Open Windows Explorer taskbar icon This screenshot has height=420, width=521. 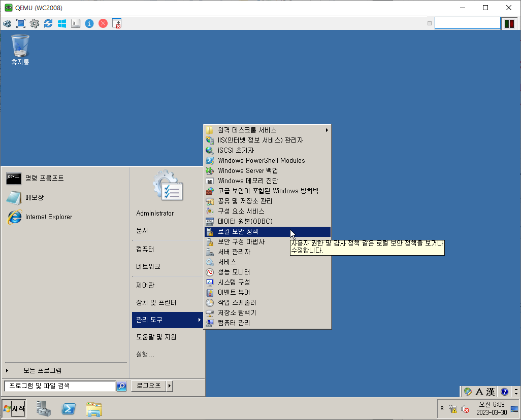(x=94, y=409)
